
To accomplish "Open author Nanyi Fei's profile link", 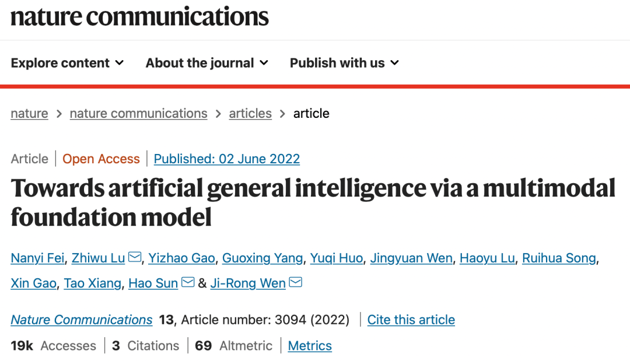I will click(38, 258).
